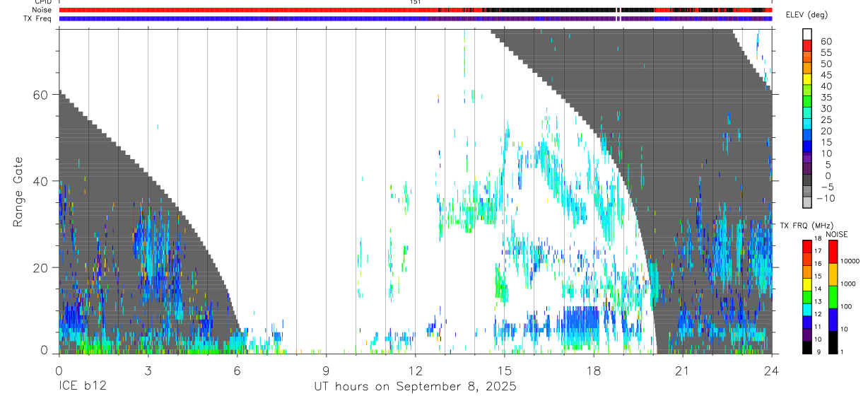This screenshot has width=868, height=401.
Task: Click the '45' label on the ELEV scale
Action: coord(826,75)
